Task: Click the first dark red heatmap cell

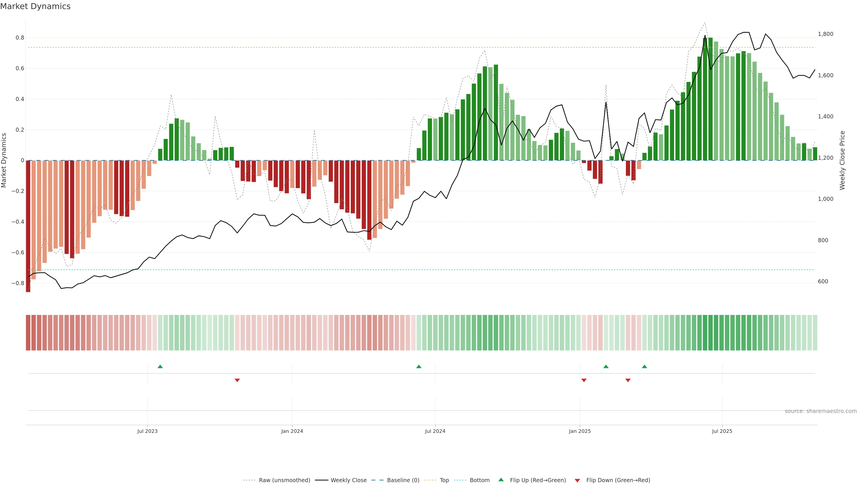Action: pos(28,333)
